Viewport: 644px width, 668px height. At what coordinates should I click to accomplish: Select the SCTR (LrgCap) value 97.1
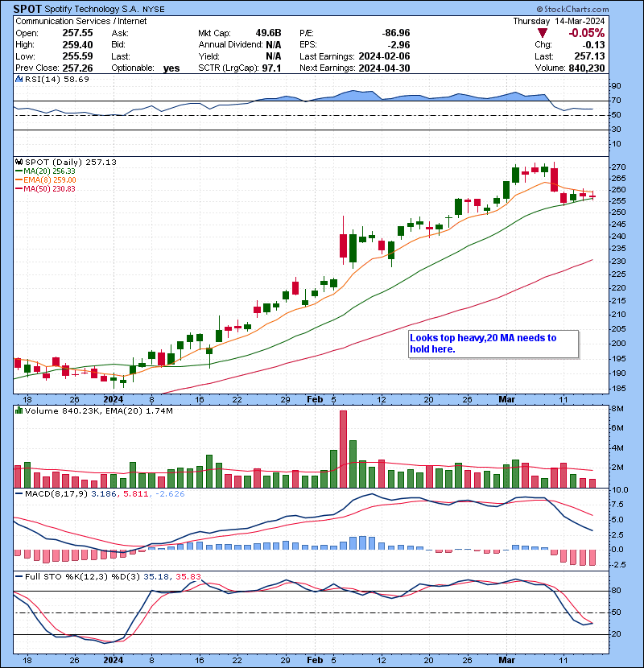[x=271, y=68]
